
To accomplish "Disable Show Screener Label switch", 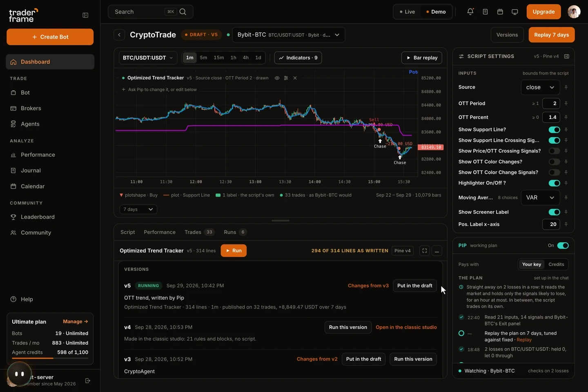I will click(554, 212).
